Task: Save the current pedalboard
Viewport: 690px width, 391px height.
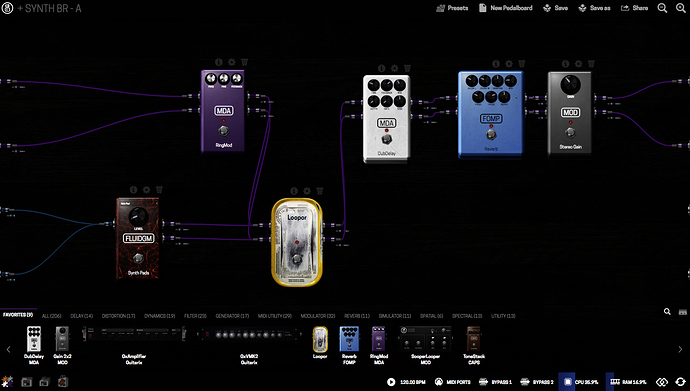Action: (x=555, y=8)
